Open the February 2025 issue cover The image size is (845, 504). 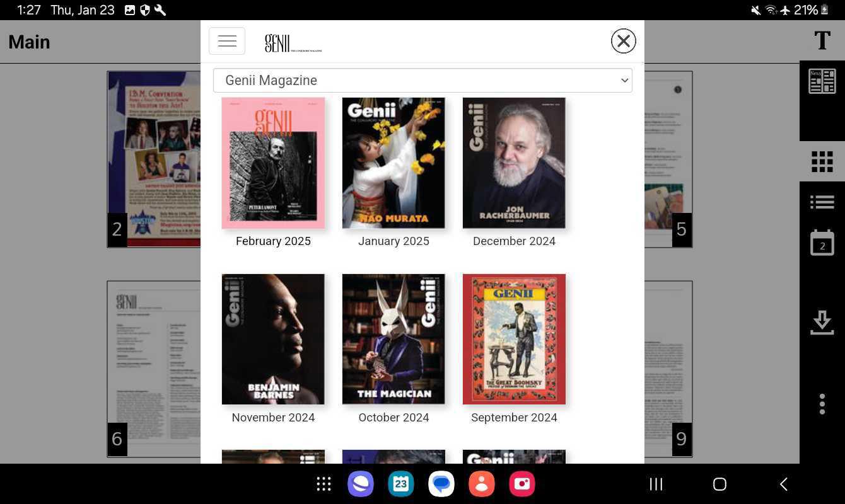point(273,163)
